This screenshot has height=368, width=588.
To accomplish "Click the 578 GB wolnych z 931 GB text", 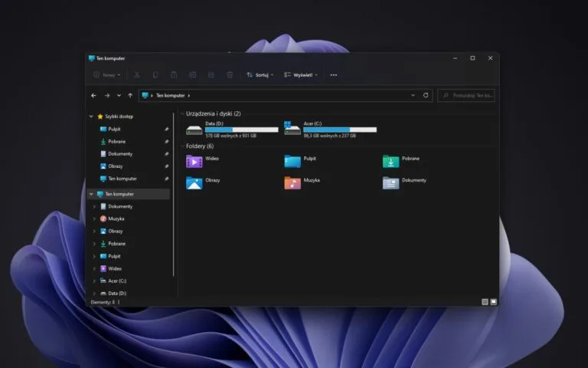I will [x=231, y=136].
